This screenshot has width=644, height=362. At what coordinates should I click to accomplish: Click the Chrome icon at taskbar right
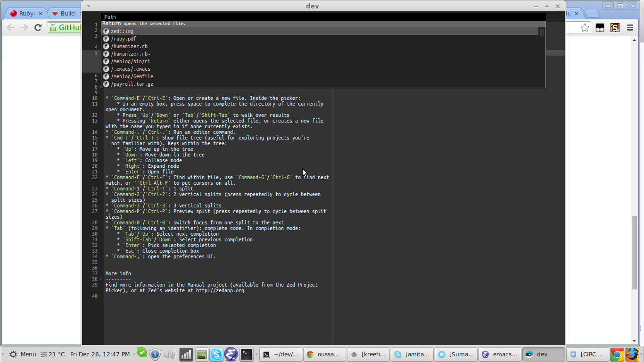[617, 354]
